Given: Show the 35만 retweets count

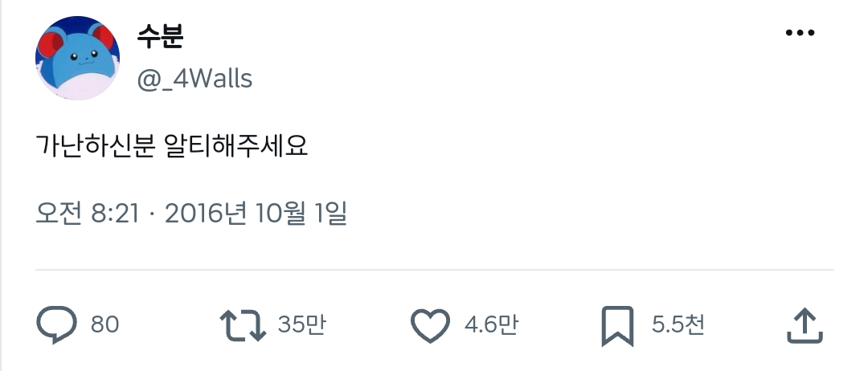Looking at the screenshot, I should [x=301, y=324].
